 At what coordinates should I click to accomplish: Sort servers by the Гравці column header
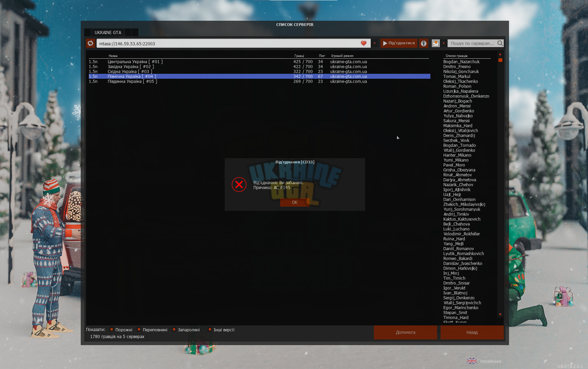pyautogui.click(x=299, y=56)
